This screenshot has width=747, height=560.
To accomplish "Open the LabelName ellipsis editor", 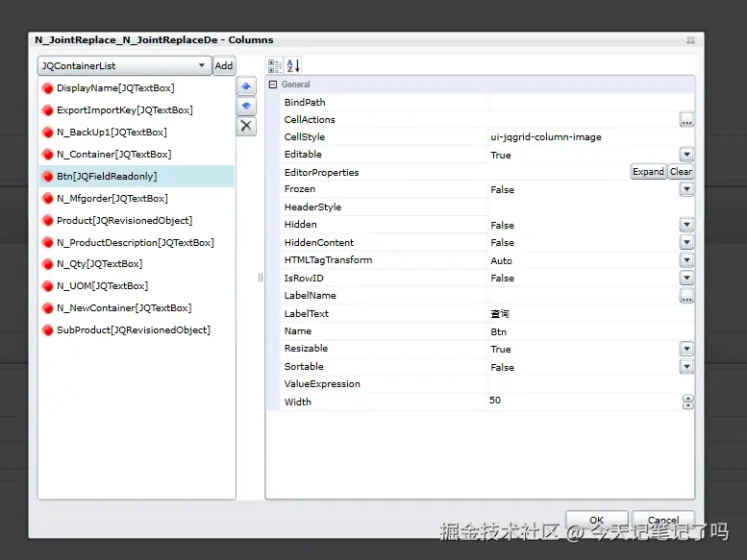I will tap(686, 296).
